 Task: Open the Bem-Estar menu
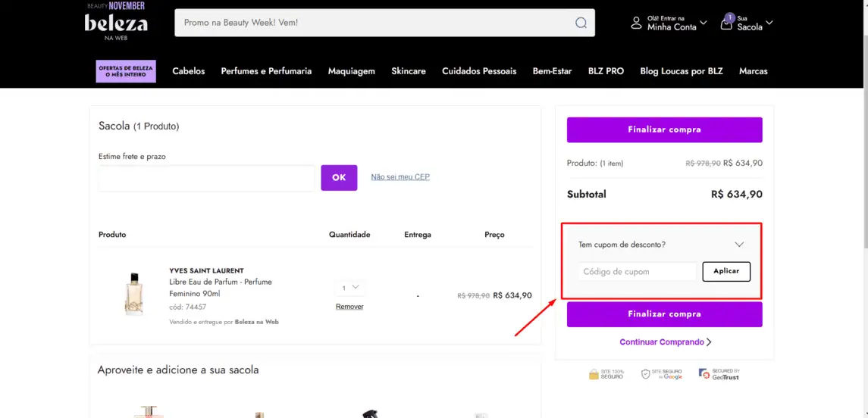(x=553, y=71)
